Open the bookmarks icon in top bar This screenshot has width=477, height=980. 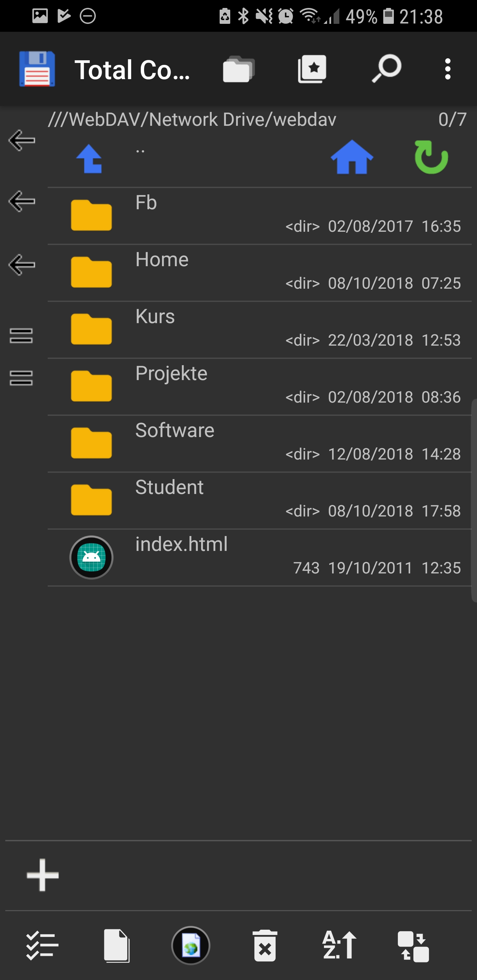[312, 69]
